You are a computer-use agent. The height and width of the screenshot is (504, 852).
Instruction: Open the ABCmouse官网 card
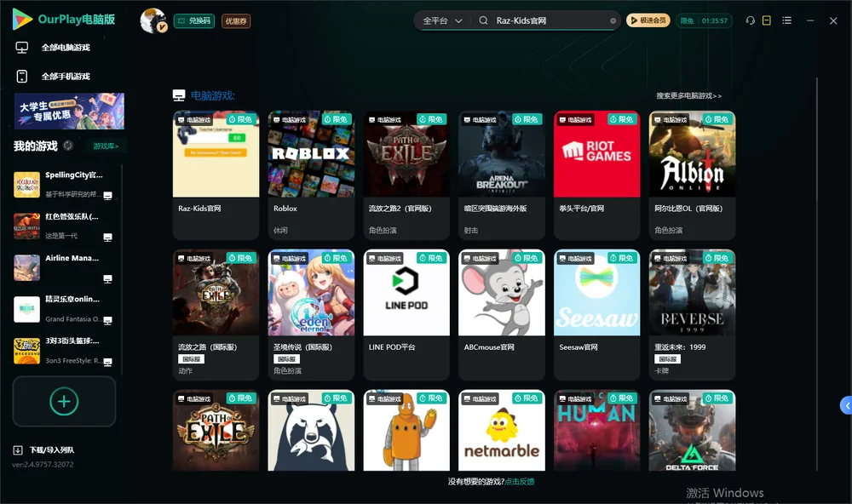coord(502,314)
